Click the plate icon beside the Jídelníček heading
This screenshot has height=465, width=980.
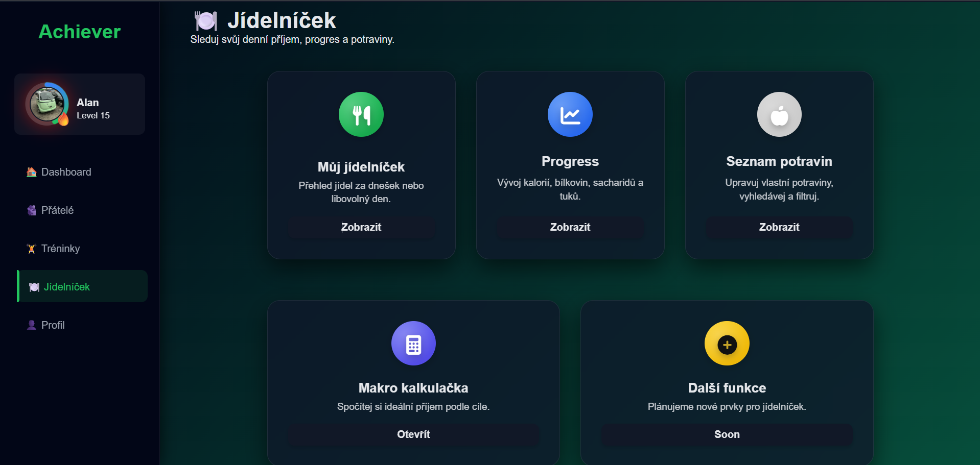tap(206, 21)
